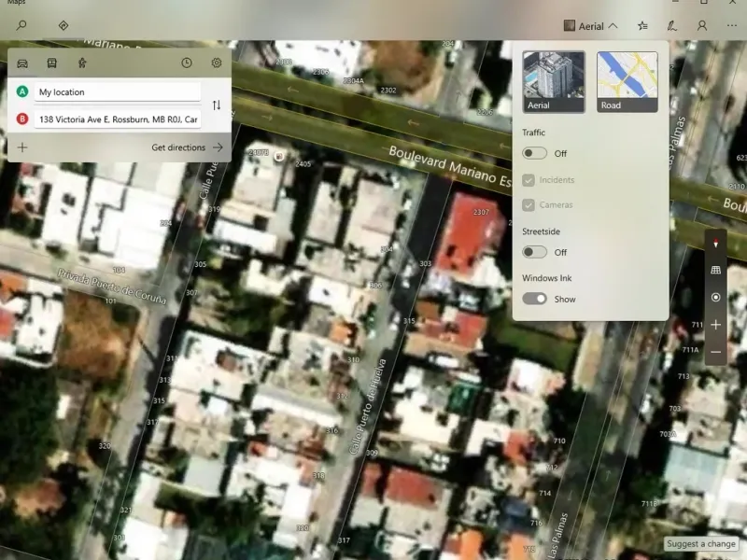Toggle the Streetside switch
The image size is (747, 560).
pyautogui.click(x=534, y=252)
